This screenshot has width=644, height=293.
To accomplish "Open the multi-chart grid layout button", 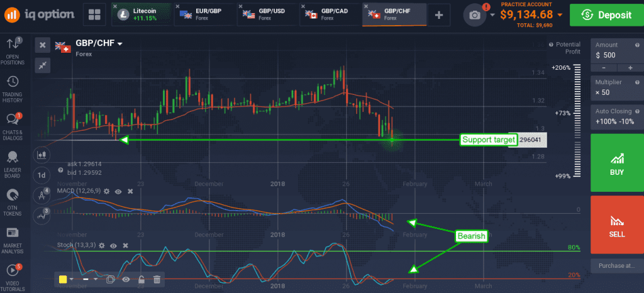I will (x=94, y=14).
